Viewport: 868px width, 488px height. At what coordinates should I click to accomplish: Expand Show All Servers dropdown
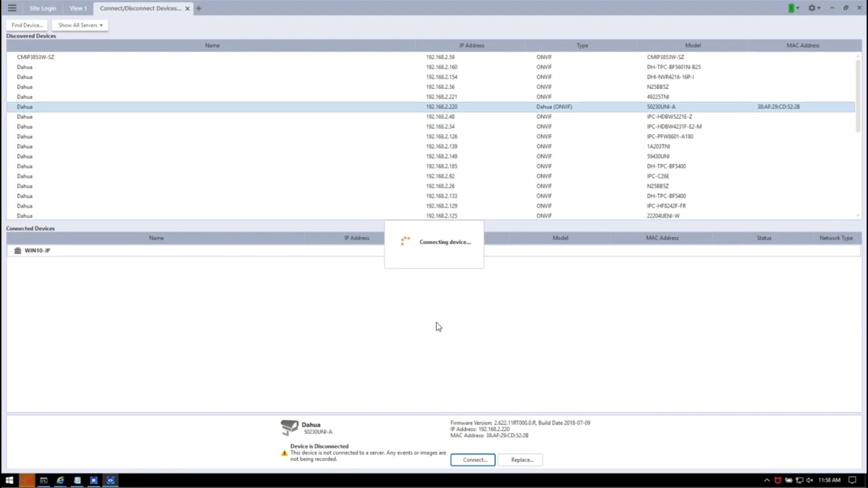80,25
